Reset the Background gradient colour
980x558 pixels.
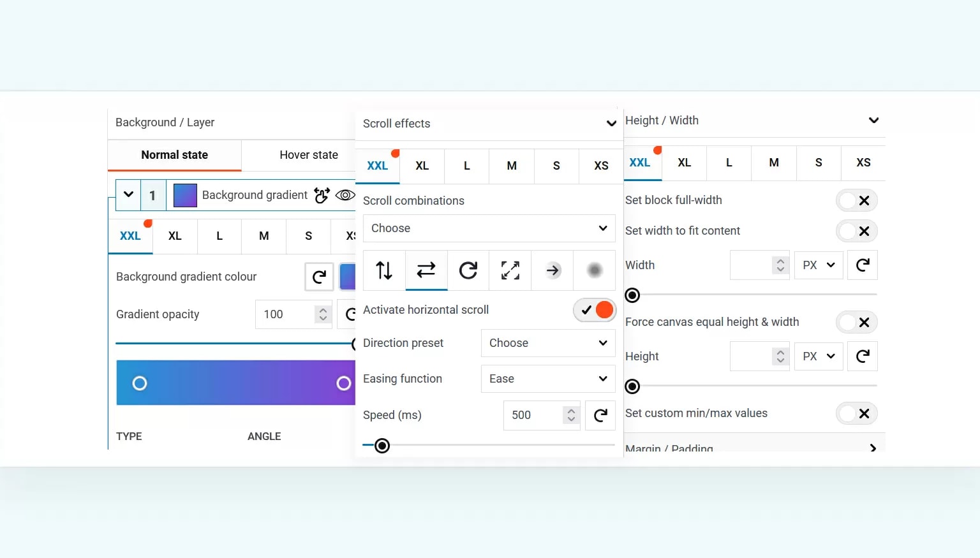tap(319, 276)
